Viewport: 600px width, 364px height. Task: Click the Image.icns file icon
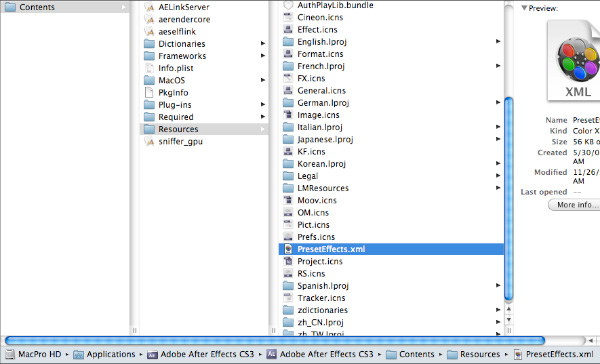[x=288, y=115]
